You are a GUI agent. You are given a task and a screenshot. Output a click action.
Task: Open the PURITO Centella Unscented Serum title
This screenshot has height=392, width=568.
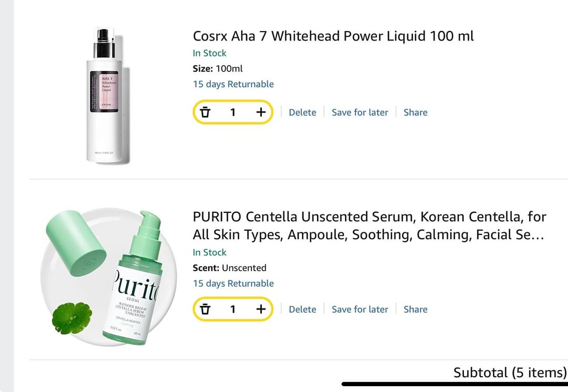pyautogui.click(x=370, y=225)
